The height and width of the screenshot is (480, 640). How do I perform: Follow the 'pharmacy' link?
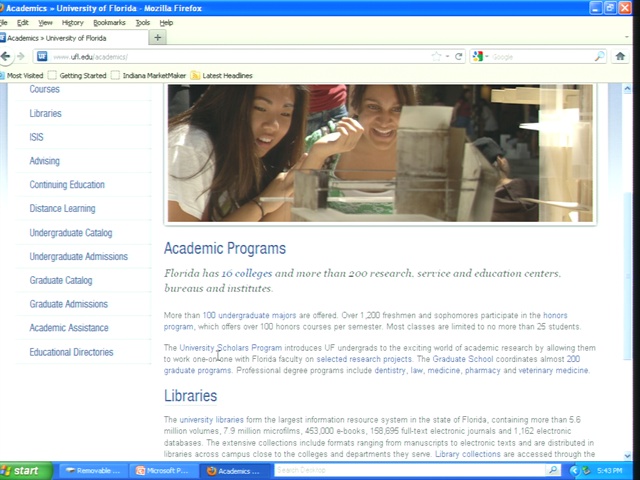(x=482, y=371)
